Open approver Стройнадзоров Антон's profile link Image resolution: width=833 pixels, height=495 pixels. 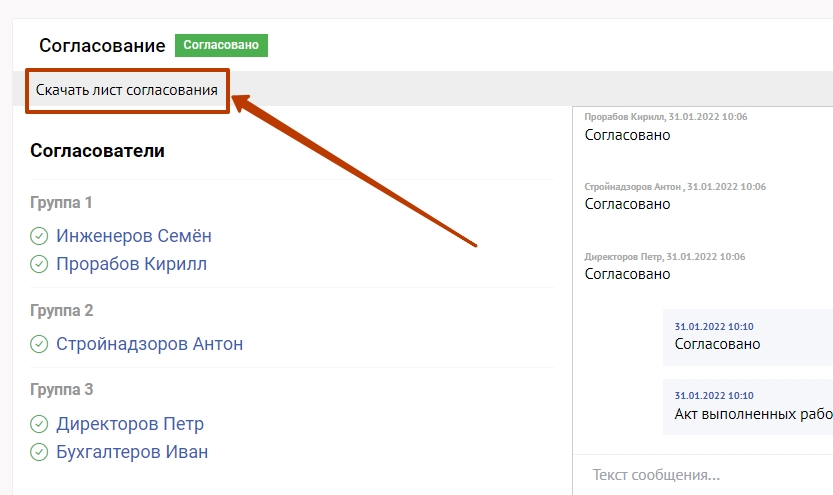coord(149,345)
